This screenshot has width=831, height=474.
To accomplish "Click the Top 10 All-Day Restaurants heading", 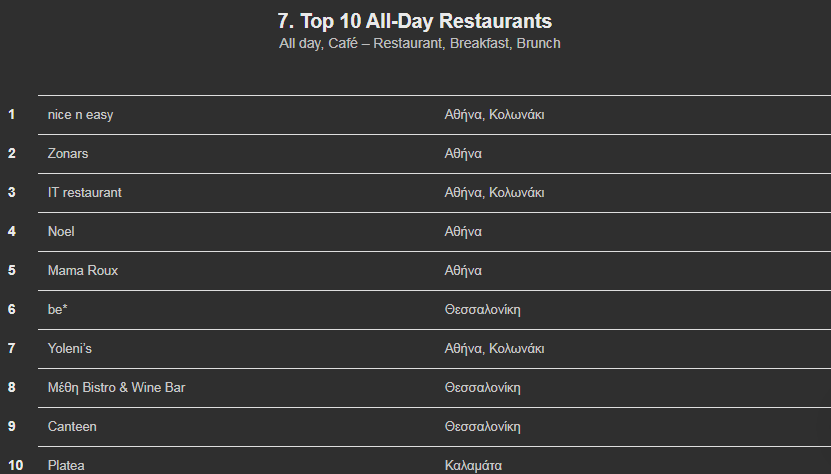I will [x=415, y=21].
